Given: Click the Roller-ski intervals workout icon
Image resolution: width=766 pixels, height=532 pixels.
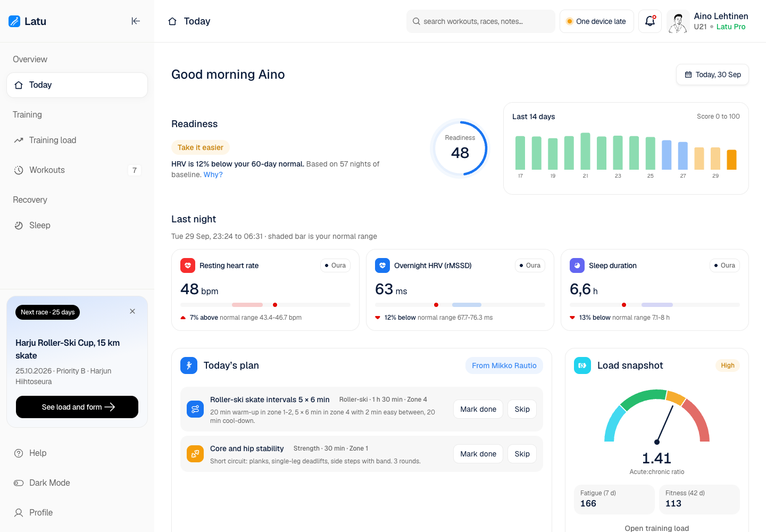Looking at the screenshot, I should 195,409.
